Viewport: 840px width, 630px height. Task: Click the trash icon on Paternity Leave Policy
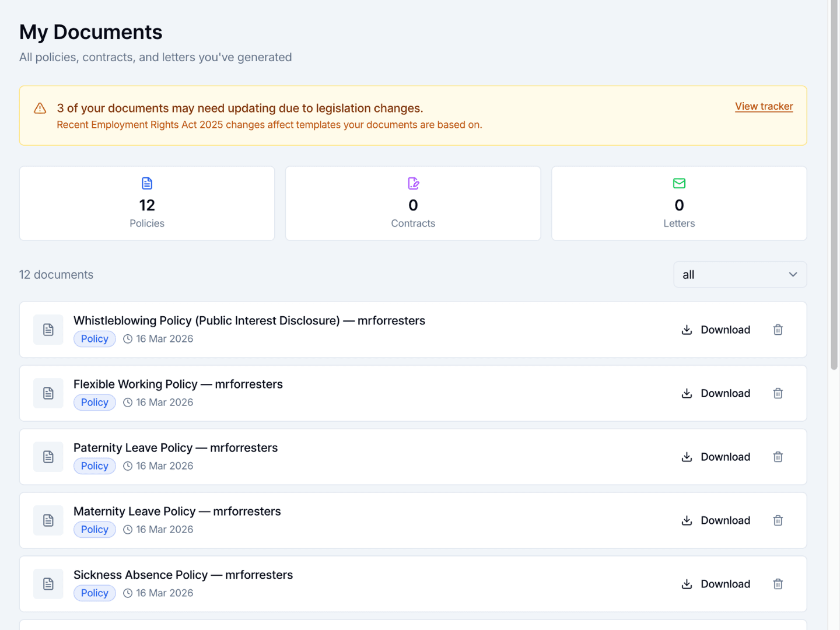click(x=778, y=457)
